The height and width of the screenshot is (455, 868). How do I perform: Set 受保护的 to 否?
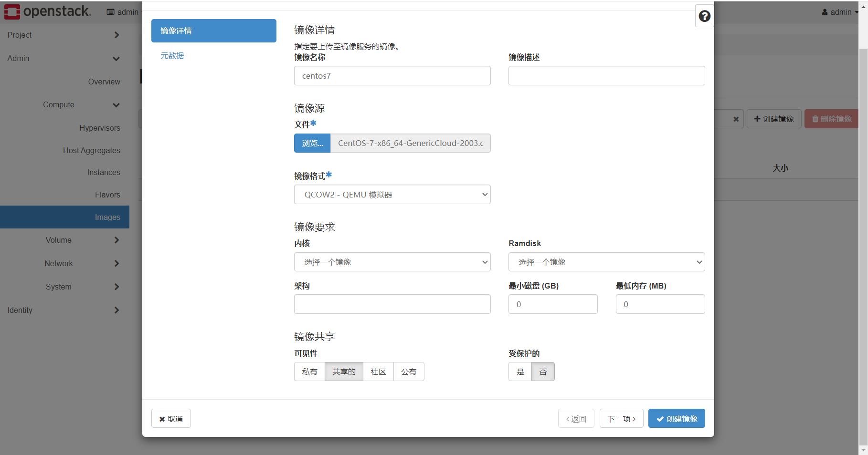tap(543, 372)
